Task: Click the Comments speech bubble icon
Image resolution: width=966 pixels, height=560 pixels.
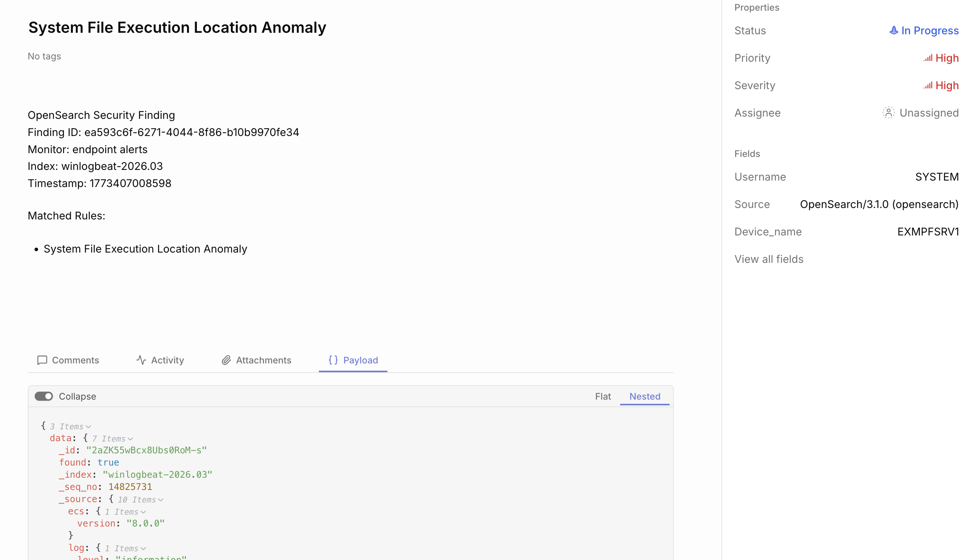Action: 42,360
